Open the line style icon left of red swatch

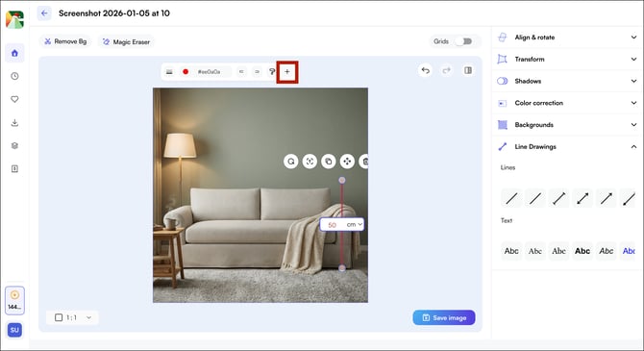169,72
